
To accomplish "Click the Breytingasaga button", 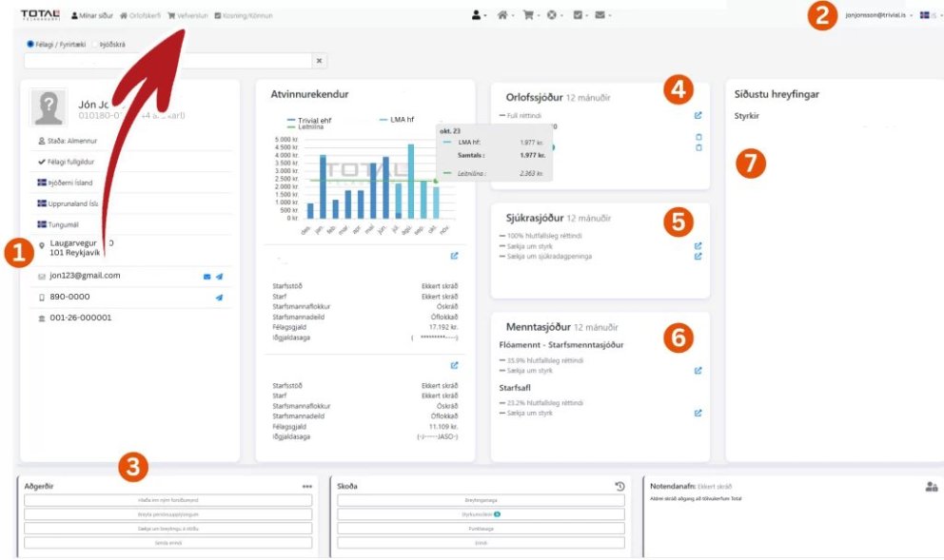I will coord(480,500).
